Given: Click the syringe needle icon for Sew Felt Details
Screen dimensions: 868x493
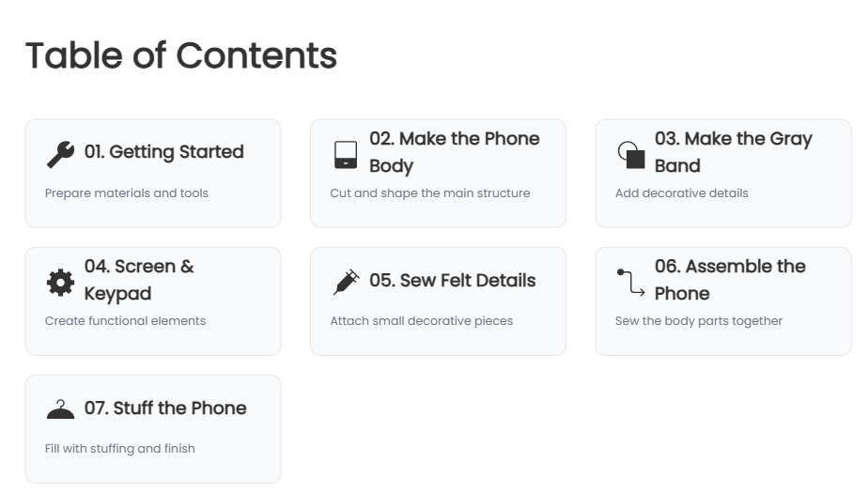Looking at the screenshot, I should point(346,283).
